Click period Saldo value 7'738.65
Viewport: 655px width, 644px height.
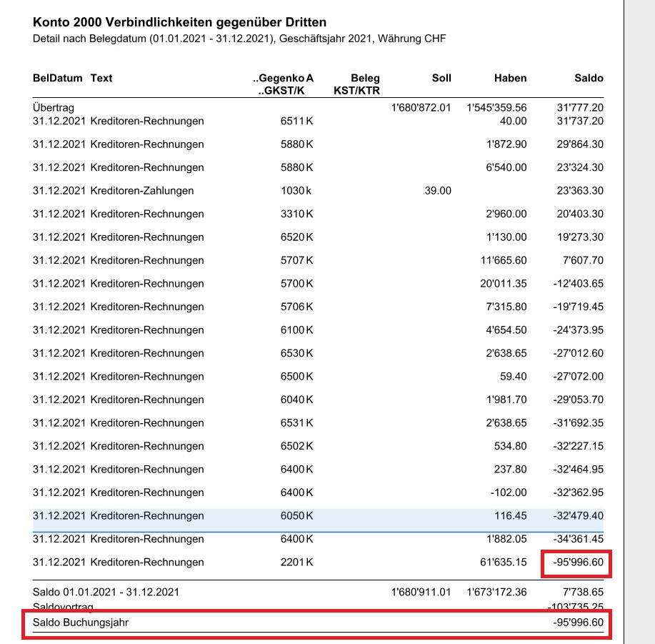pos(583,592)
